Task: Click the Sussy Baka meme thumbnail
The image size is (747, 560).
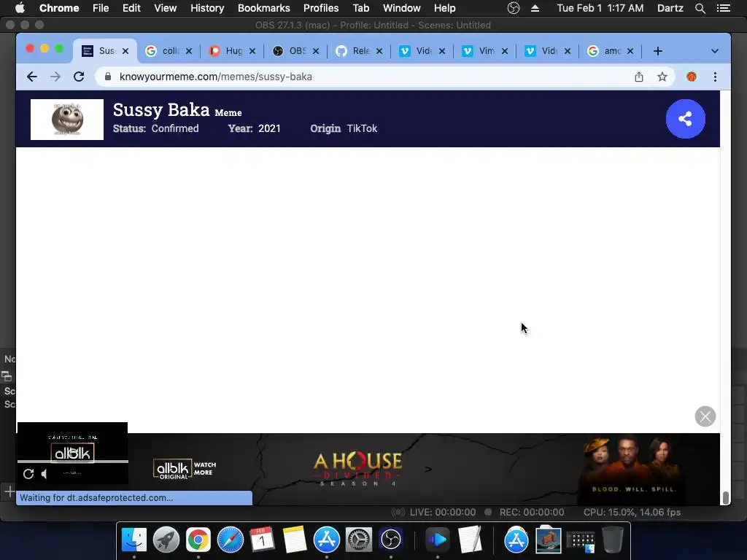Action: coord(66,120)
